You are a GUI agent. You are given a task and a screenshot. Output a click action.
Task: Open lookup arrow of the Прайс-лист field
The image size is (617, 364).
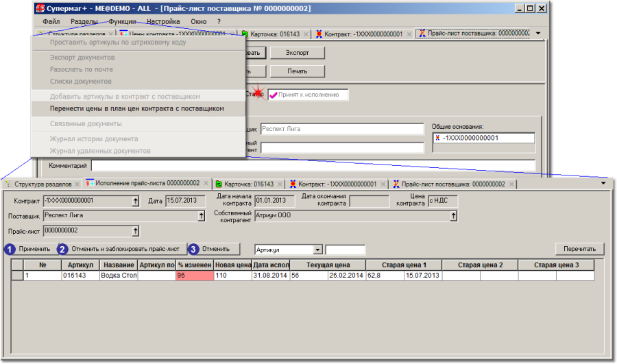point(135,231)
